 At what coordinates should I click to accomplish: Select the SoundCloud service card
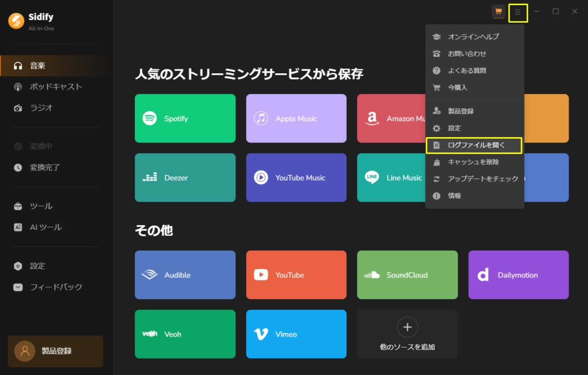point(407,275)
